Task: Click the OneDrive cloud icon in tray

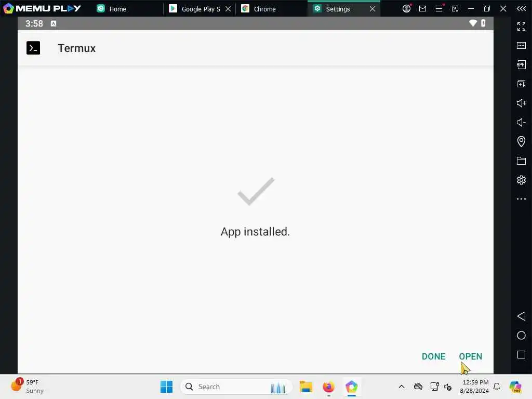Action: tap(418, 387)
